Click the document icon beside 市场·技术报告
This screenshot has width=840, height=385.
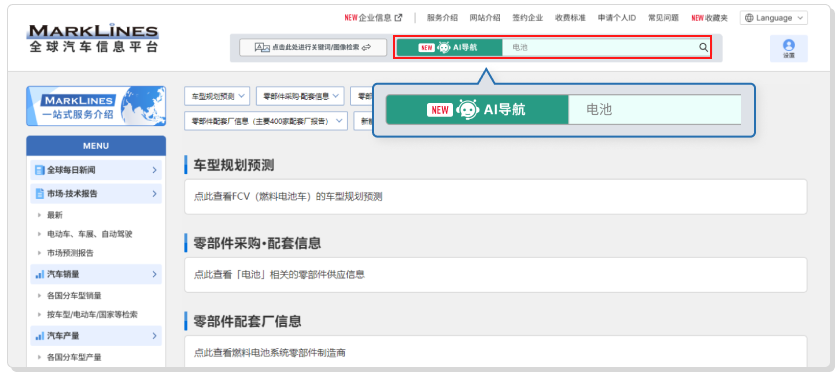(x=39, y=194)
